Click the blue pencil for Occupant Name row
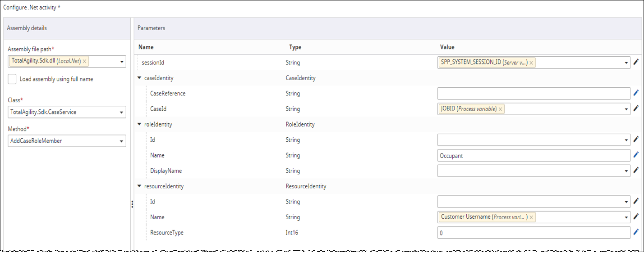Image resolution: width=644 pixels, height=253 pixels. pyautogui.click(x=636, y=155)
